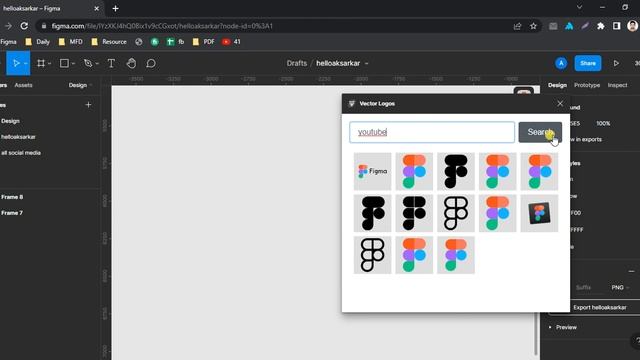Screen dimensions: 640x360
Task: Select the all social media page
Action: tap(21, 153)
